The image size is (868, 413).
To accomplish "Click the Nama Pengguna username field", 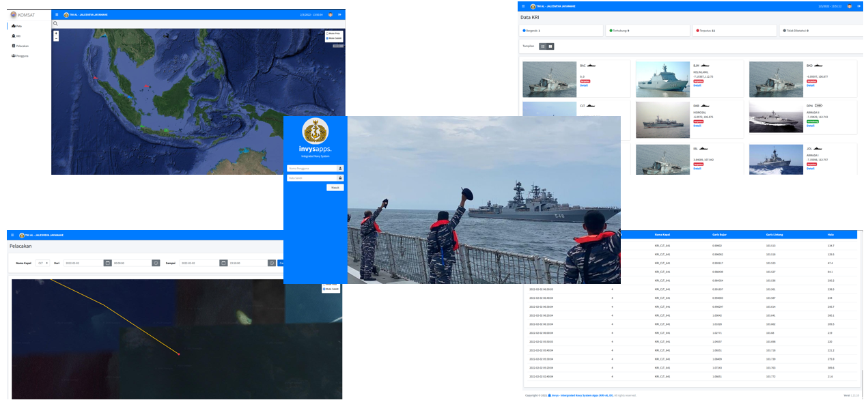I will click(x=311, y=168).
